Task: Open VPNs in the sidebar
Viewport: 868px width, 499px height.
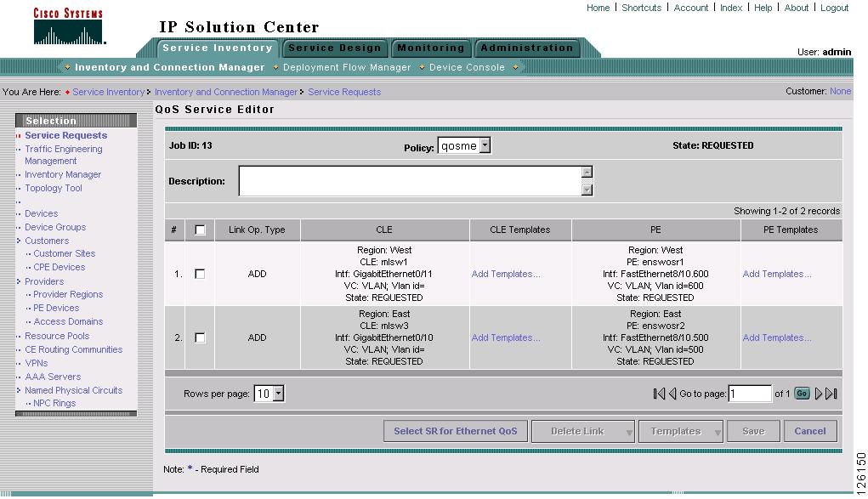Action: coord(36,363)
